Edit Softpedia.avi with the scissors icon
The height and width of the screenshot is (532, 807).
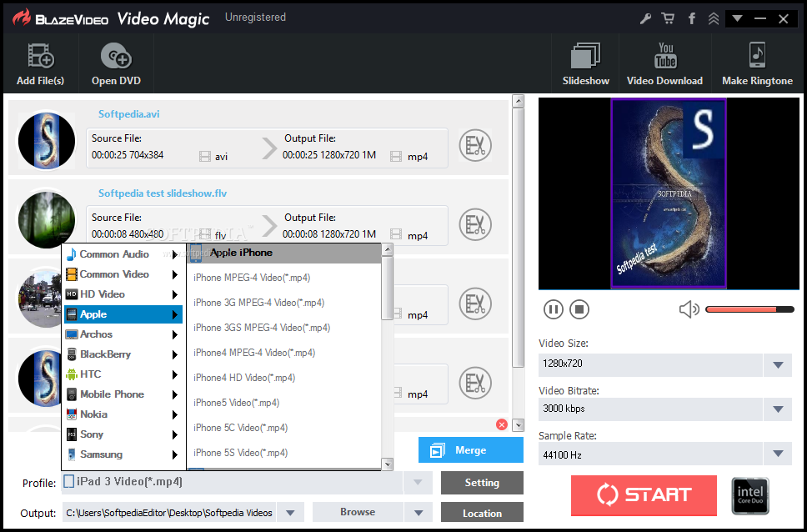click(x=475, y=146)
